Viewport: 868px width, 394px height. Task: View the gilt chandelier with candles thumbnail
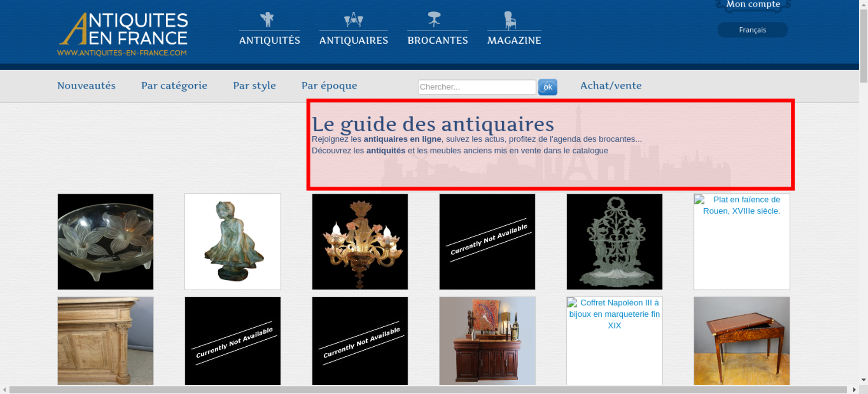click(x=360, y=242)
